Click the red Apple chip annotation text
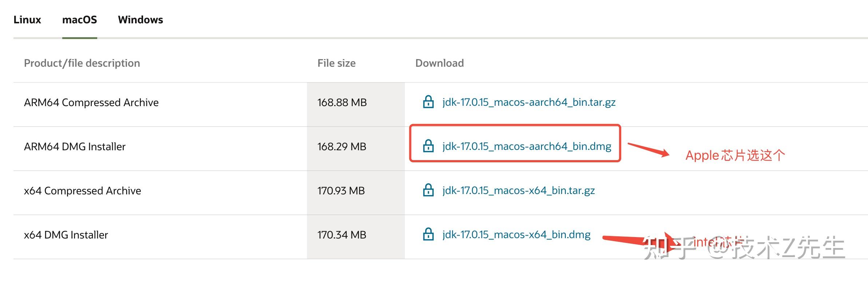The image size is (868, 283). (x=735, y=155)
